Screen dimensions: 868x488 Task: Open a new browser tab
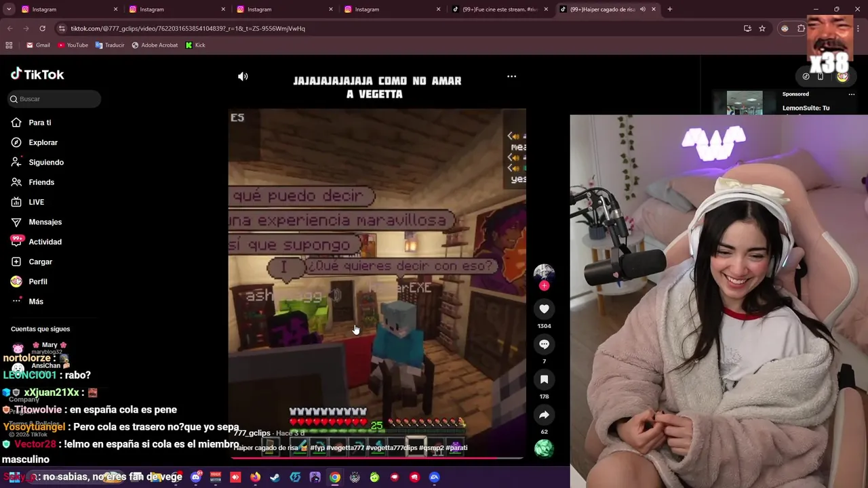point(669,9)
